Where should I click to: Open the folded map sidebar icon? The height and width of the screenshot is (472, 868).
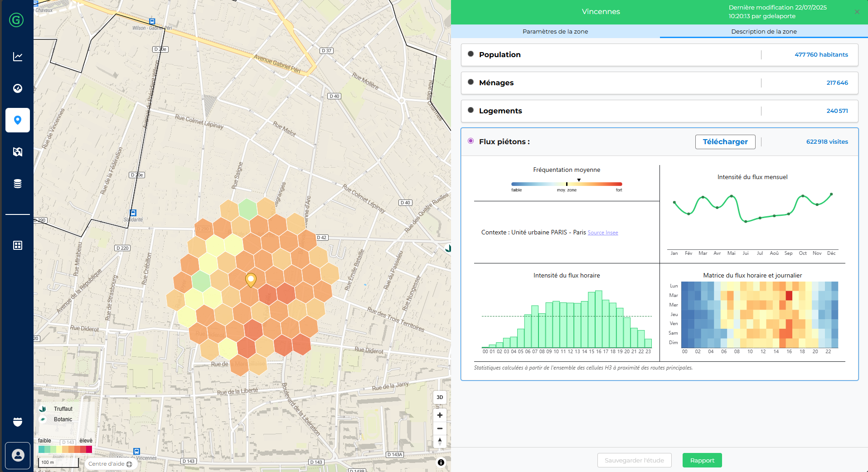point(18,152)
